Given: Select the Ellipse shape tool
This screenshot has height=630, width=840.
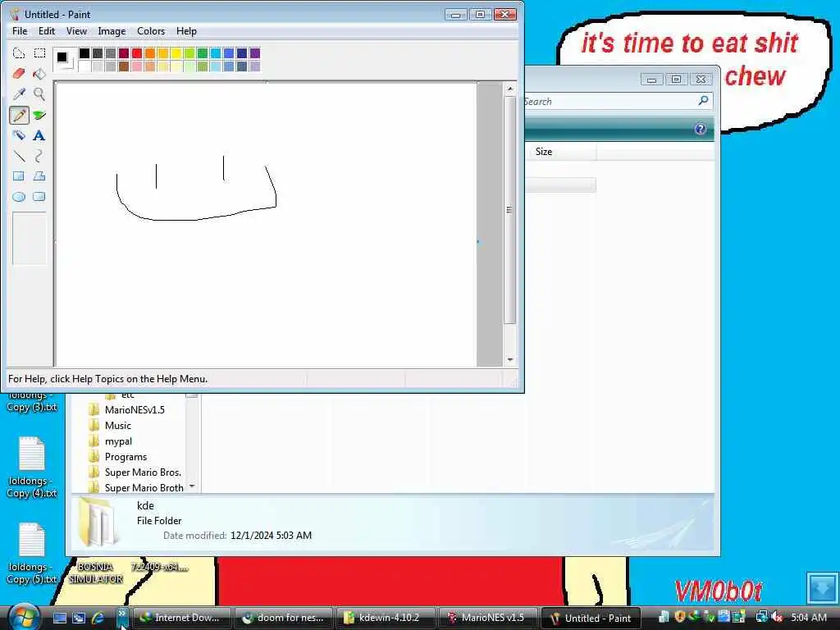Looking at the screenshot, I should pyautogui.click(x=19, y=197).
